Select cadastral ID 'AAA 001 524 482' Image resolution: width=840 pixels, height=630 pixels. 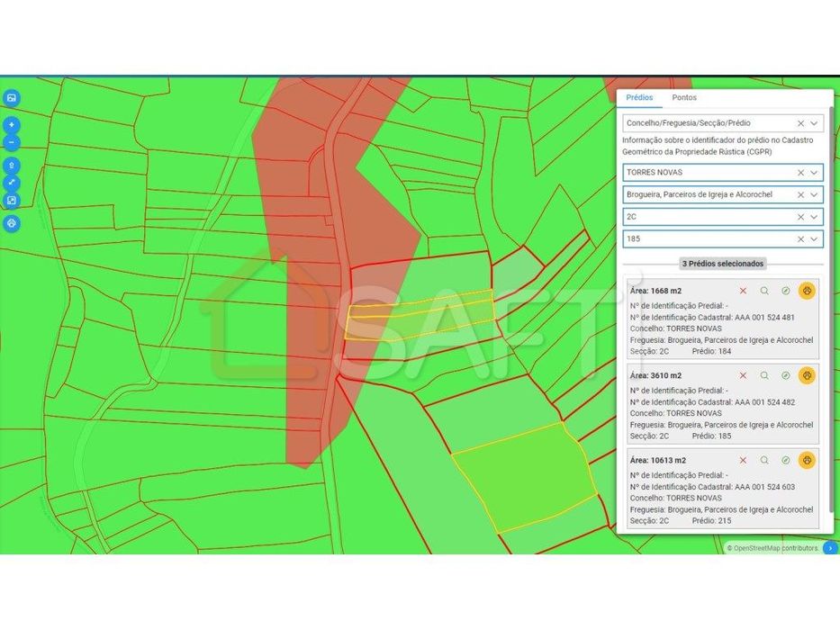(764, 401)
